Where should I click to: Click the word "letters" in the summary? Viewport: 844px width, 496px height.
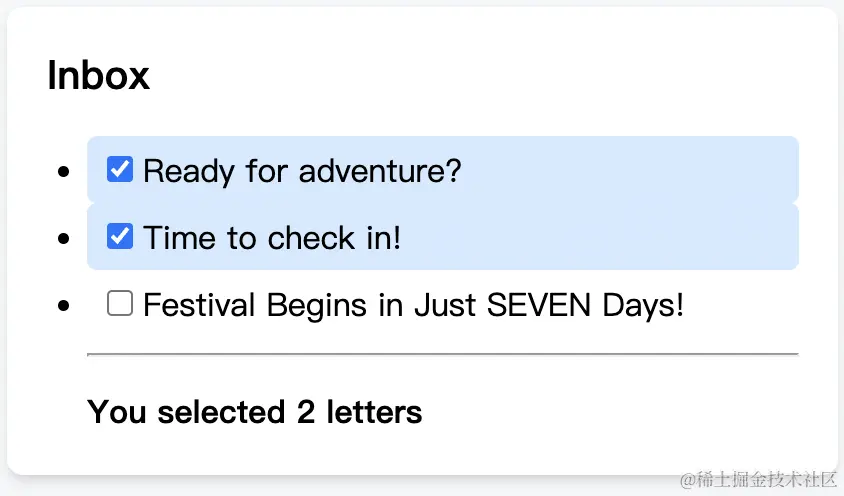pos(374,411)
